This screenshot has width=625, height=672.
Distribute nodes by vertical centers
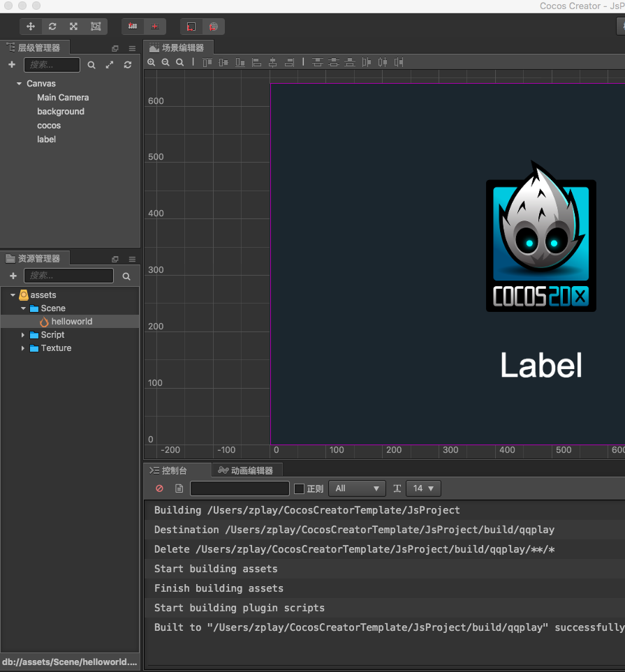[334, 63]
